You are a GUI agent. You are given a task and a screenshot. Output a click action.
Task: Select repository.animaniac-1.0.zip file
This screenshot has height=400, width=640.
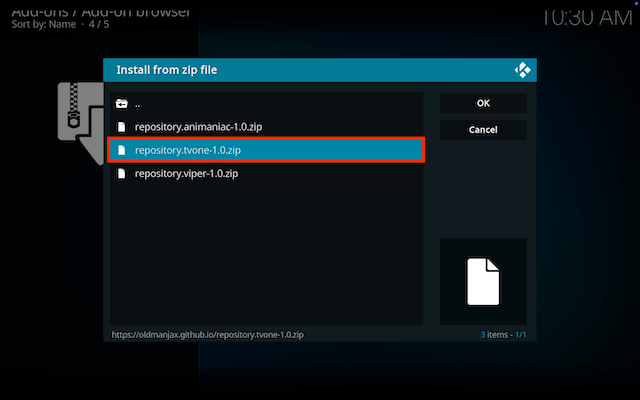pyautogui.click(x=266, y=127)
